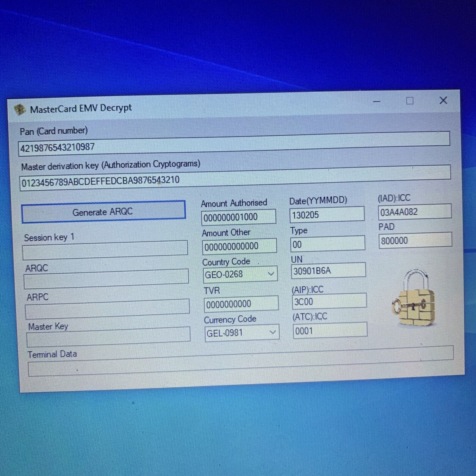Expand the Currency Code dropdown
Image resolution: width=476 pixels, height=476 pixels.
click(272, 332)
